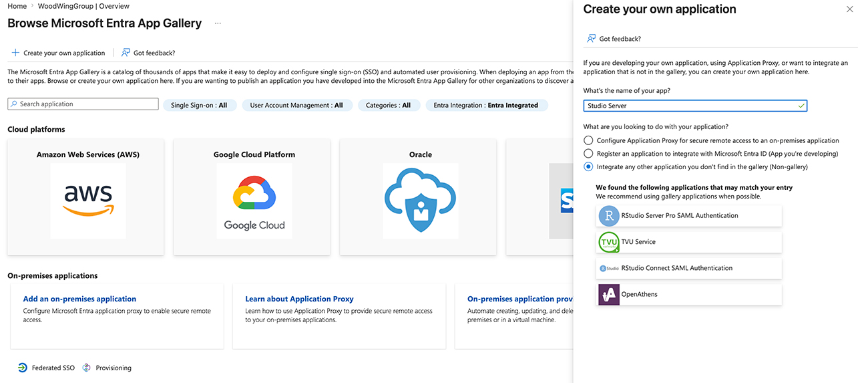
Task: Click the Browse Microsoft Entra App Gallery title
Action: click(105, 23)
